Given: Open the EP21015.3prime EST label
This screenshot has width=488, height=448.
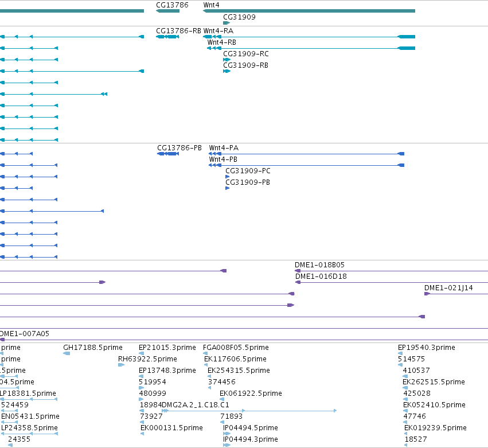Looking at the screenshot, I should pyautogui.click(x=167, y=347).
